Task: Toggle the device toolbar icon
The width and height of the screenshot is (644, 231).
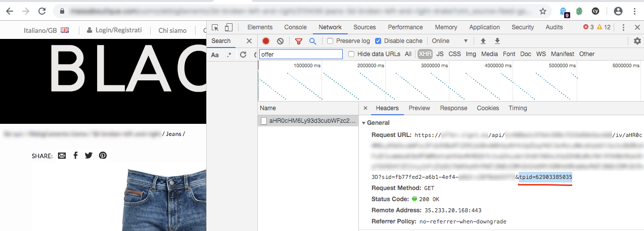Action: click(x=229, y=27)
